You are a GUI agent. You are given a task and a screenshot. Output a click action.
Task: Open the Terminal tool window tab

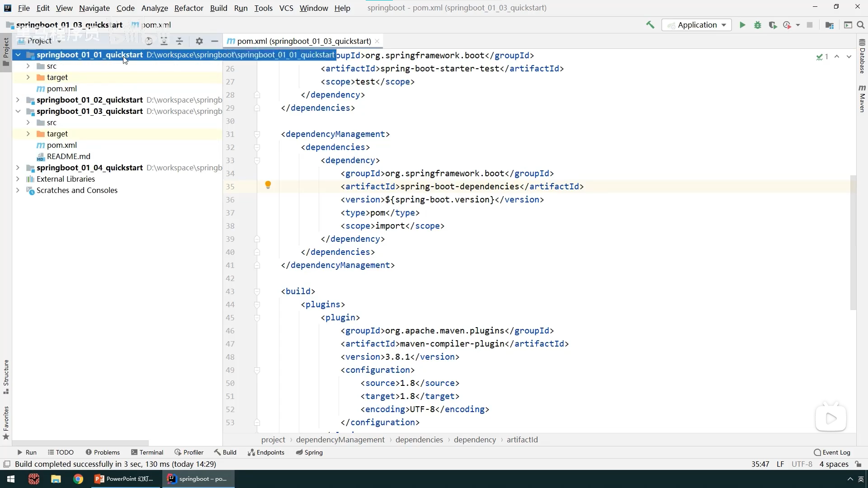147,452
